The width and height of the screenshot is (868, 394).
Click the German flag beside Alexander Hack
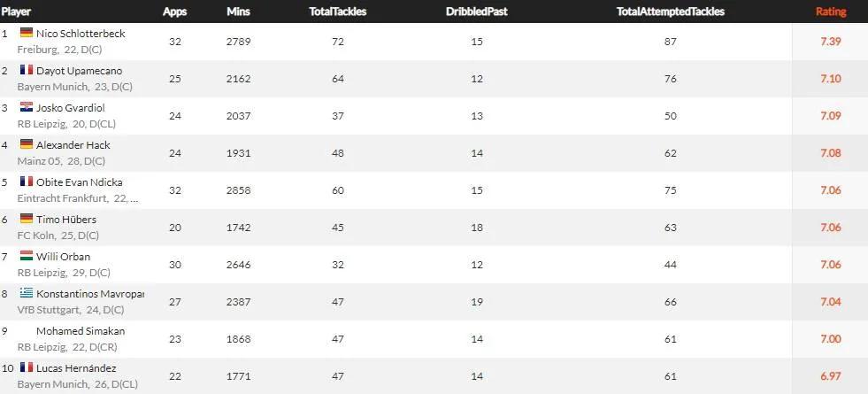pos(26,144)
